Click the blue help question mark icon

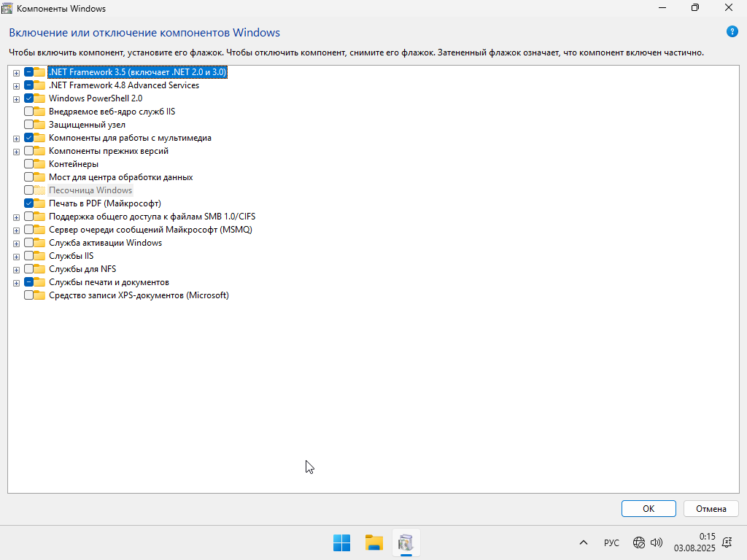click(732, 32)
